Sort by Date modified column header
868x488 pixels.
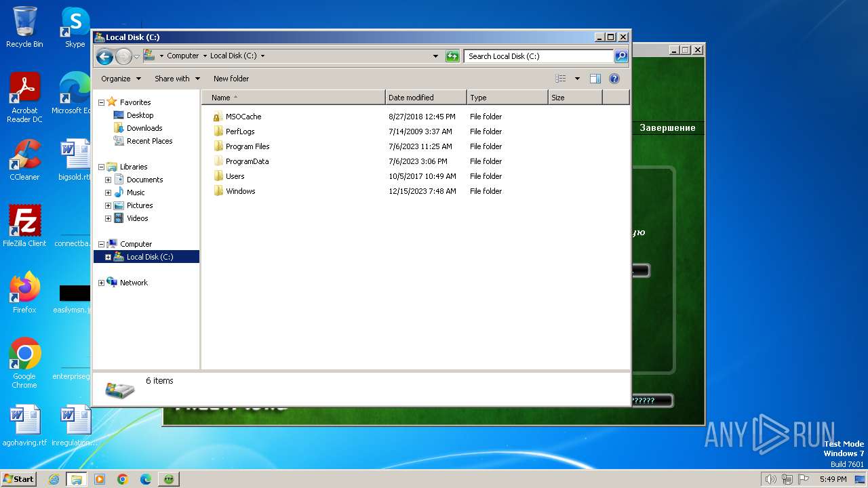tap(426, 98)
